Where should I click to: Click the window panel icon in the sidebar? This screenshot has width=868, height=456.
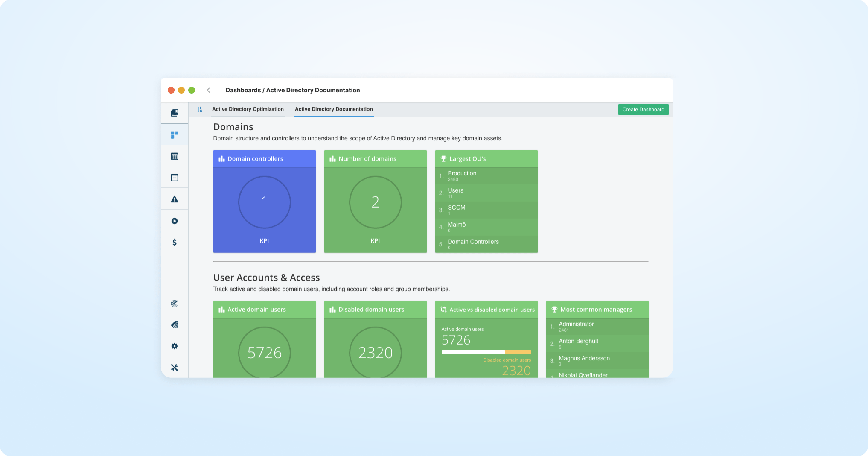coord(175,178)
